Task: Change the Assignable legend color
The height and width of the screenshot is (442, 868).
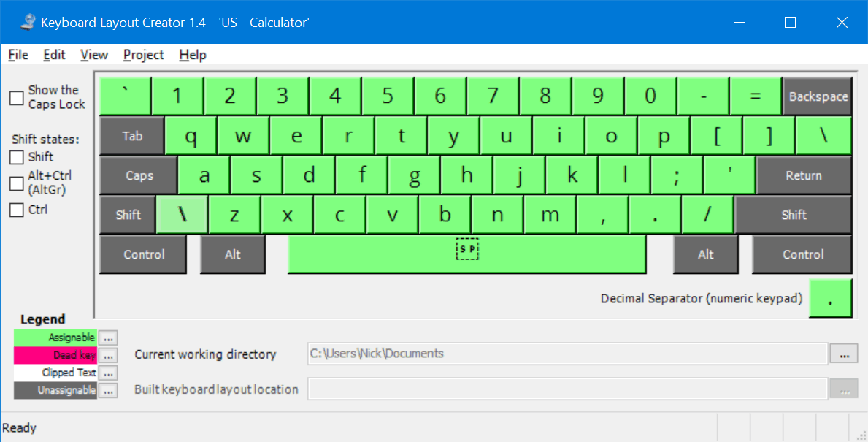Action: (109, 338)
